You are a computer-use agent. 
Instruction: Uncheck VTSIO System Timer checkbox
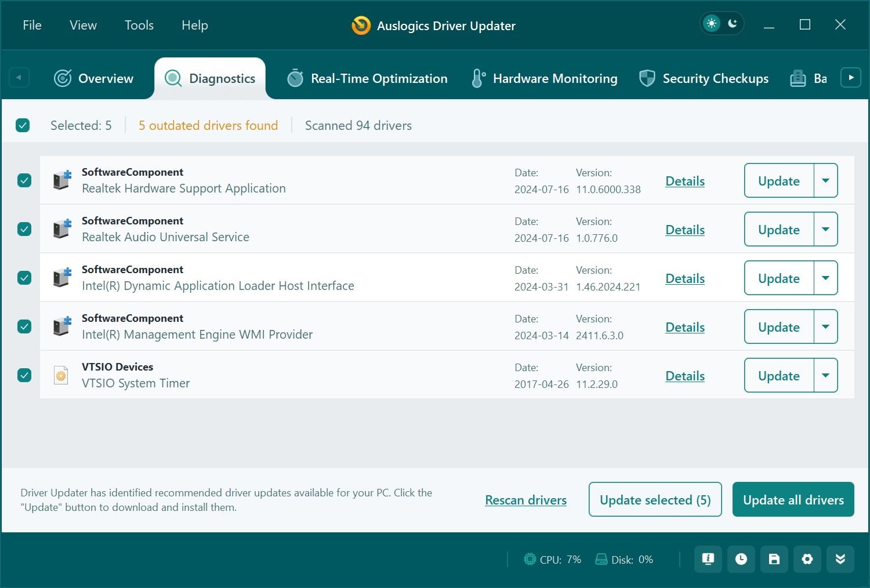tap(24, 375)
